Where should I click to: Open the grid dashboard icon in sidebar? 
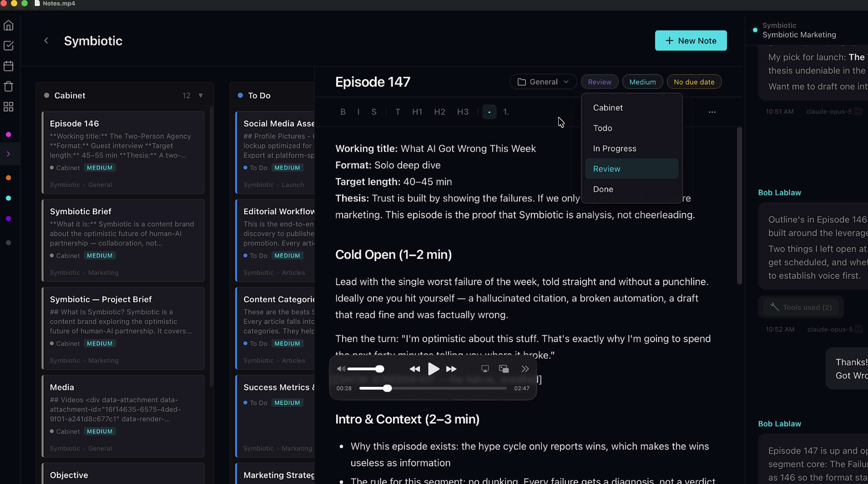click(8, 107)
